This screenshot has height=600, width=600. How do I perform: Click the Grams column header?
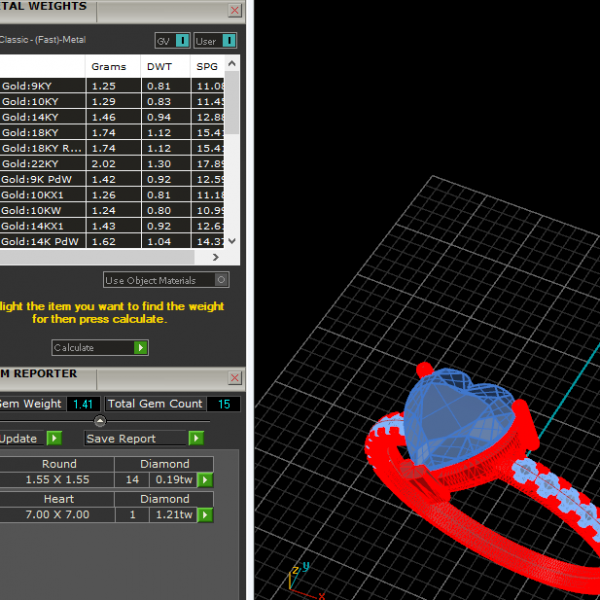point(109,67)
